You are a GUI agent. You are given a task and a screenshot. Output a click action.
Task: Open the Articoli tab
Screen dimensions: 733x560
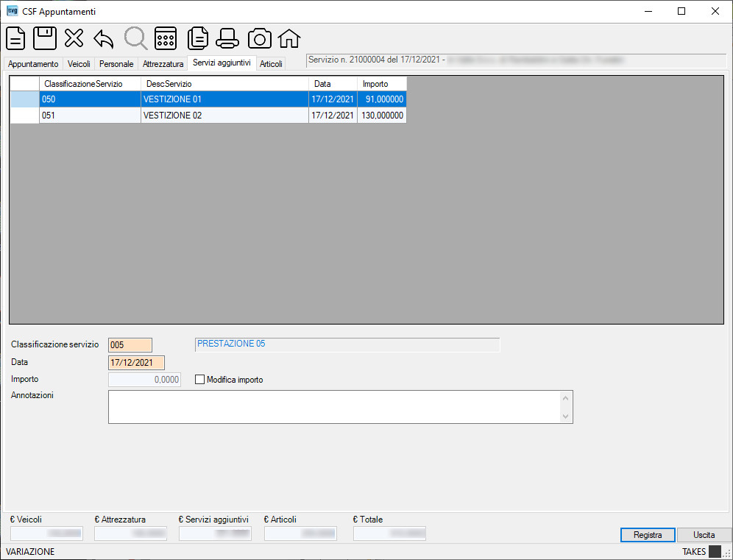tap(271, 64)
